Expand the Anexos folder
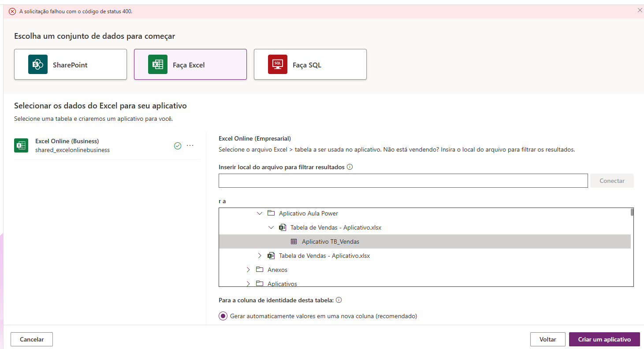This screenshot has height=349, width=644. pos(248,270)
